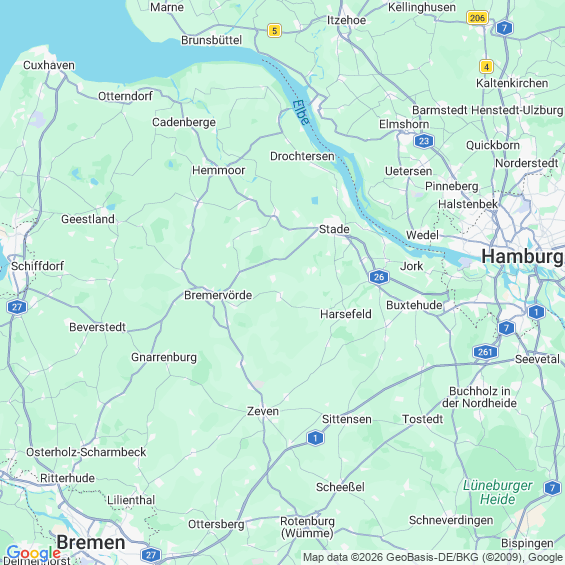
Task: Click the yellow 206 road shield
Action: pyautogui.click(x=477, y=18)
